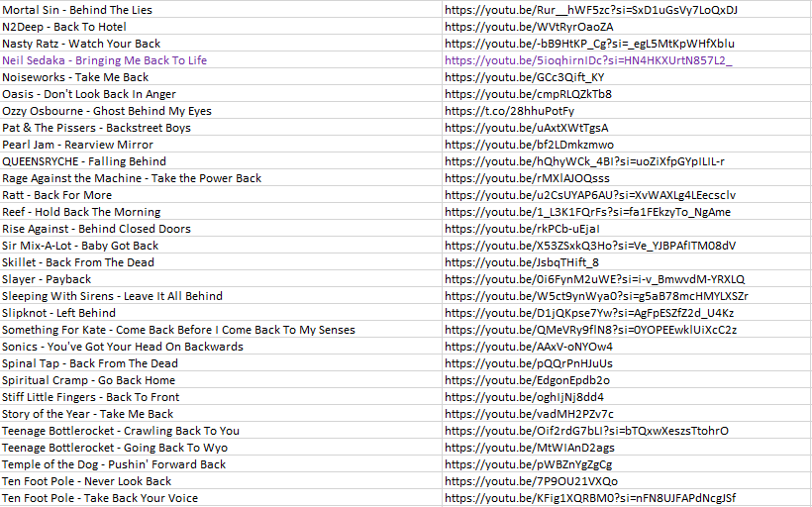Screen dimensions: 812x507
Task: Click 'Teenage Bottlerocket - Crawling Back To You'
Action: pos(221,431)
